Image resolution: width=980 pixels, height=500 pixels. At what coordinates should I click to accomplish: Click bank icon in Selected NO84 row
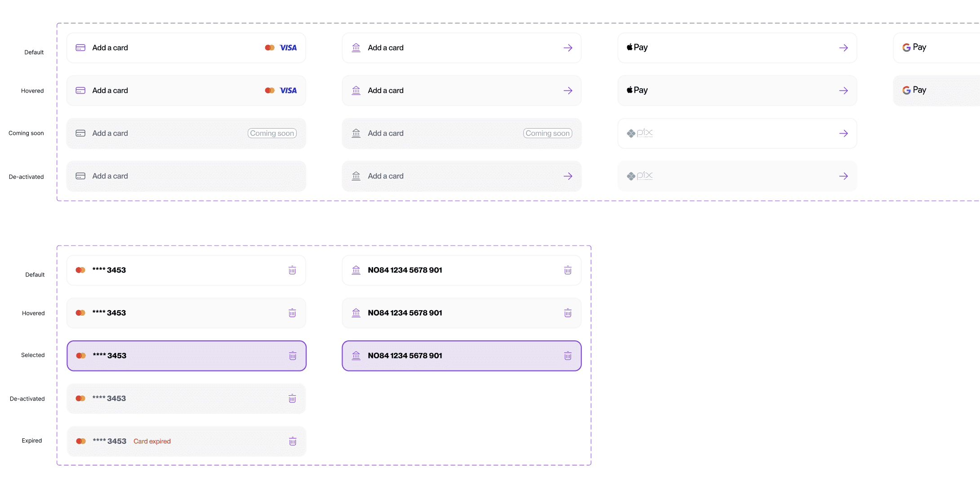pos(356,356)
